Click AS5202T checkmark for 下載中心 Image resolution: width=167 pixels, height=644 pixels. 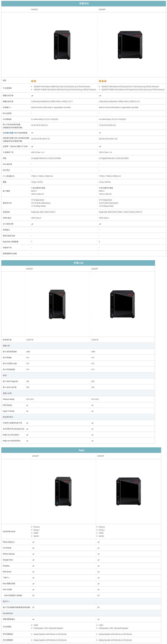pyautogui.click(x=33, y=578)
